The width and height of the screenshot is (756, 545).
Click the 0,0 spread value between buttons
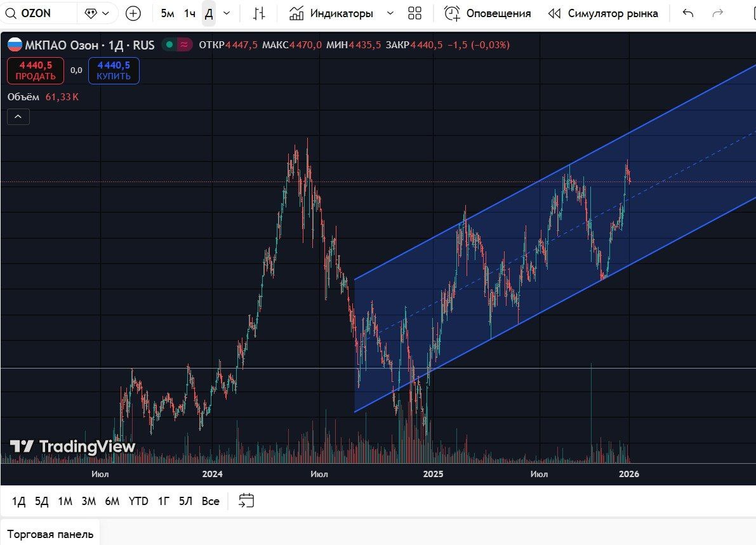click(x=76, y=70)
